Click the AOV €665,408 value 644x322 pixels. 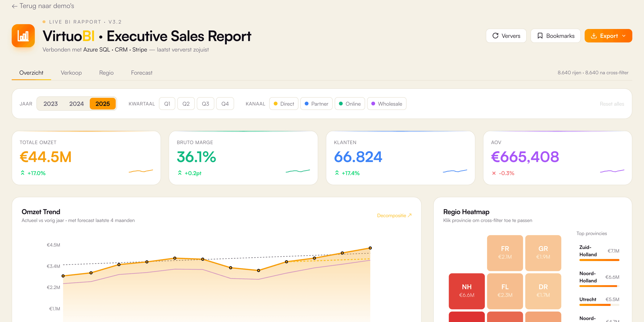(x=525, y=157)
